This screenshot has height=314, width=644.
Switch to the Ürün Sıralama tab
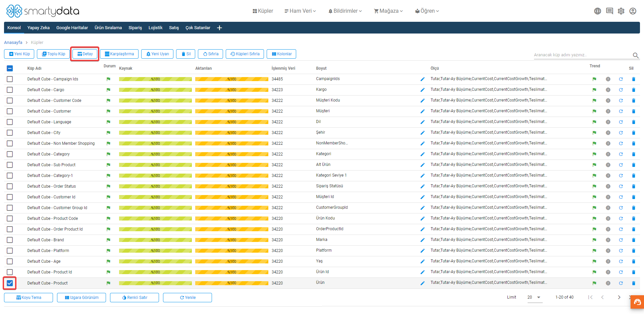coord(108,28)
